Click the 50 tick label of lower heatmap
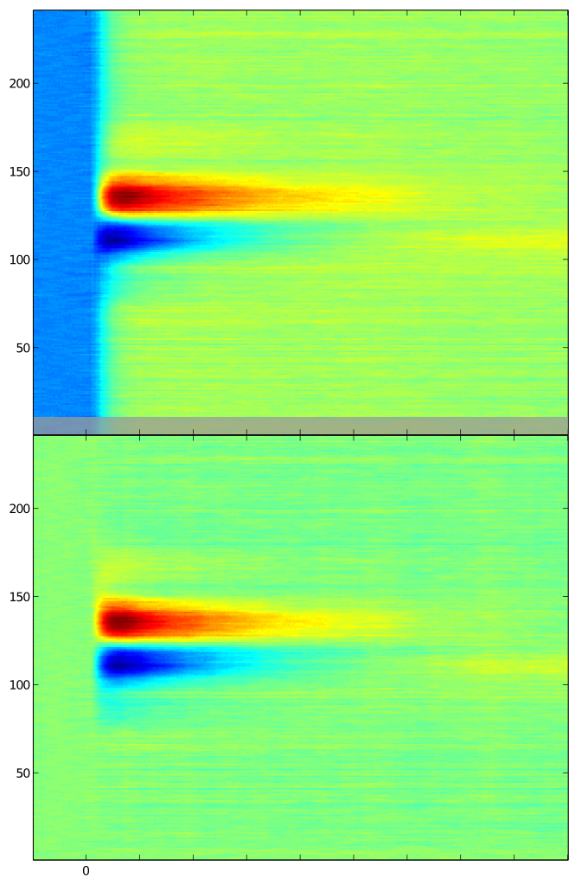 (23, 773)
